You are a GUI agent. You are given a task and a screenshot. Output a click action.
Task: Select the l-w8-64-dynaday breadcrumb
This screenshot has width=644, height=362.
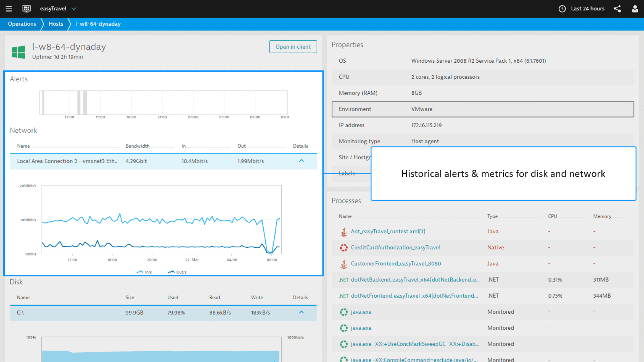click(x=98, y=24)
